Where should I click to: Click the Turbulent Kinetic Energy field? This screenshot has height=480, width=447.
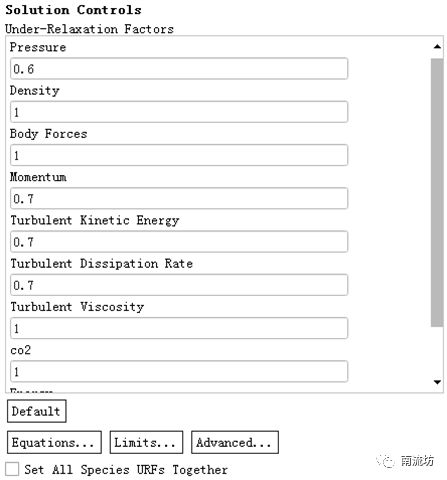pyautogui.click(x=179, y=242)
